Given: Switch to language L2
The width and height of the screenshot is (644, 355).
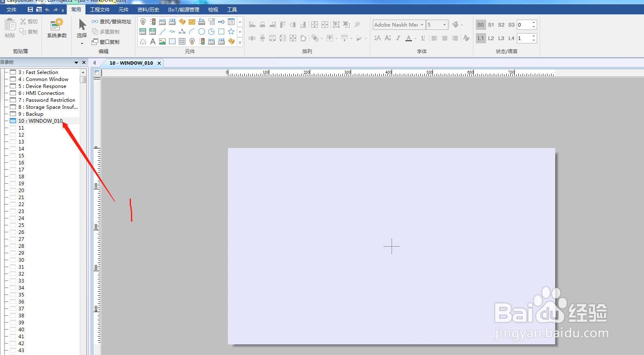Looking at the screenshot, I should tap(491, 38).
